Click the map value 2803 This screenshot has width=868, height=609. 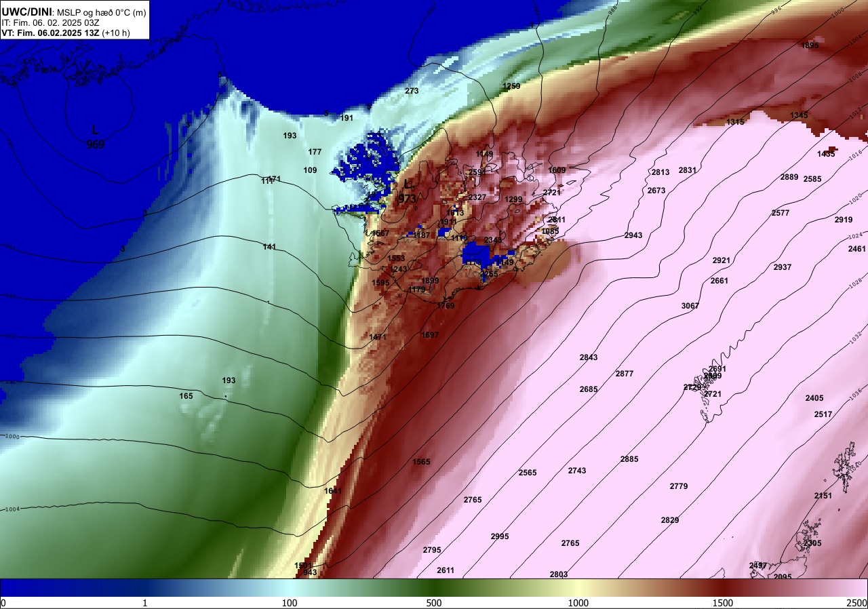point(558,574)
